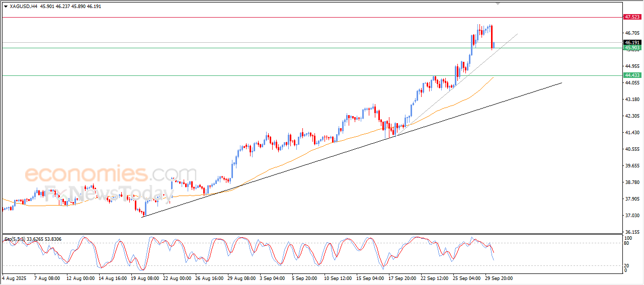This screenshot has height=285, width=644.
Task: Select the red 47.523 price label
Action: (x=632, y=17)
